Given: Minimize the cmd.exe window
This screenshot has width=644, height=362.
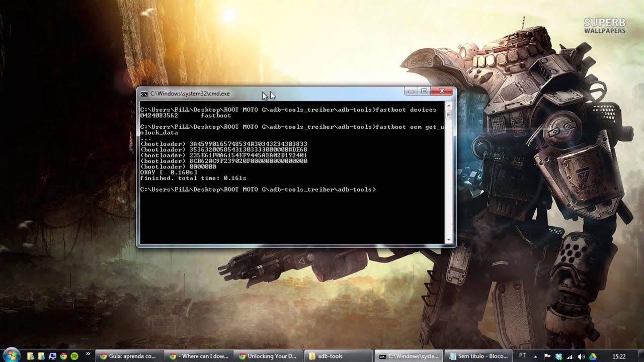Looking at the screenshot, I should (x=411, y=92).
